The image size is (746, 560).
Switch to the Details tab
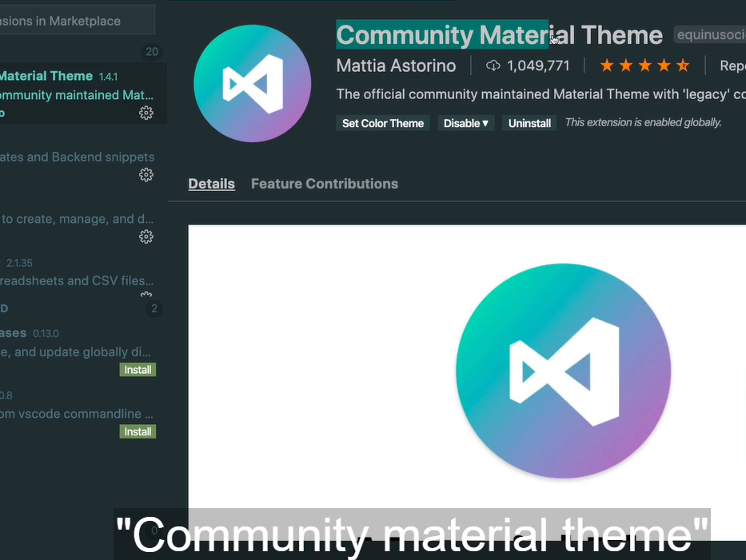[211, 184]
